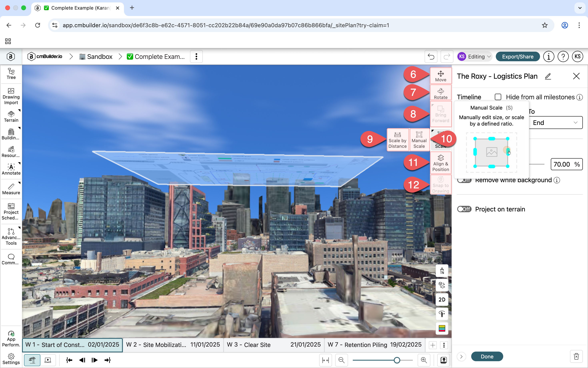Collapse the right properties panel chevron
This screenshot has height=368, width=588.
click(x=461, y=357)
